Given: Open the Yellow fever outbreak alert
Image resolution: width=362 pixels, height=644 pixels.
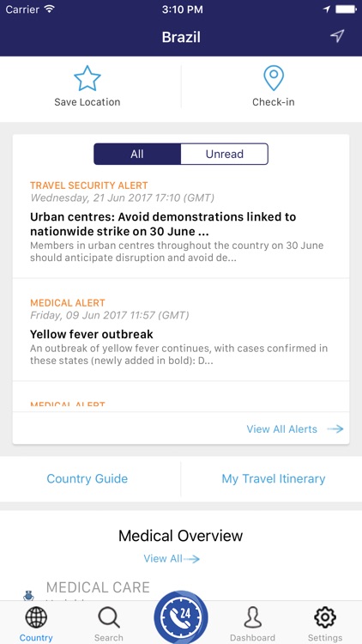Looking at the screenshot, I should click(181, 330).
